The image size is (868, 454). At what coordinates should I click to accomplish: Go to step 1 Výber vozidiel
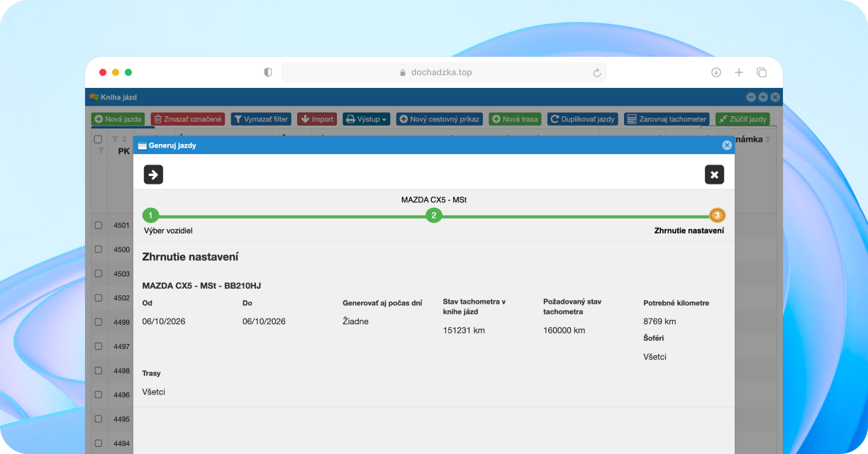point(150,215)
